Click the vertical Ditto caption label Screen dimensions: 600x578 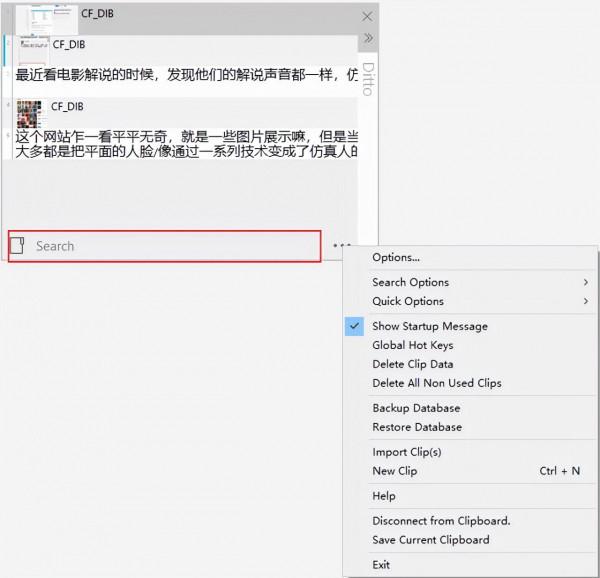pos(368,79)
